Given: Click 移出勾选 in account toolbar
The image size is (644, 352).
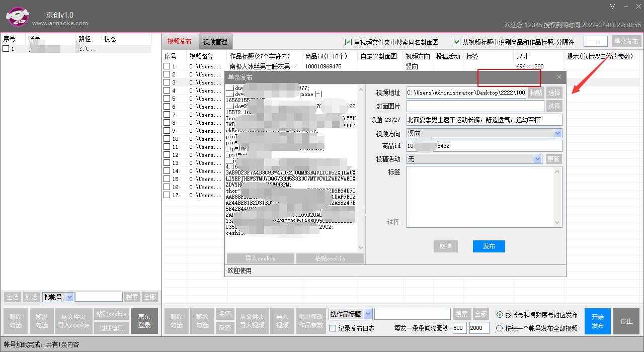Looking at the screenshot, I should tap(42, 321).
